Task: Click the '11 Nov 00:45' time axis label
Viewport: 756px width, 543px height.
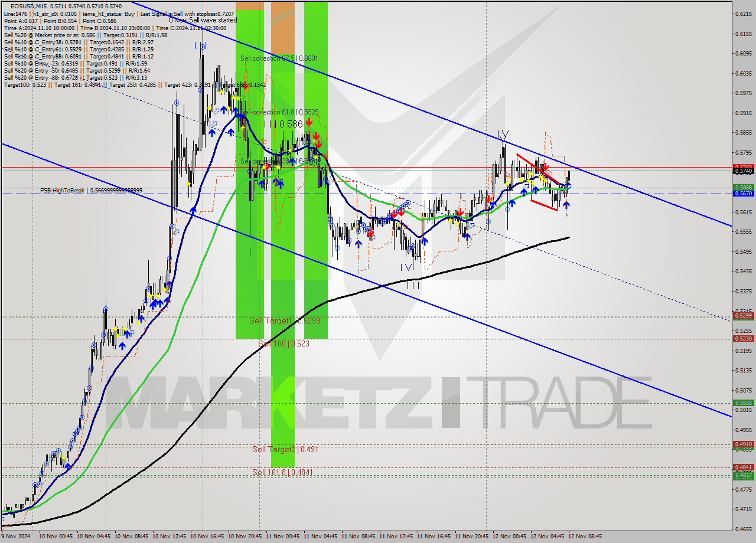Action: click(283, 537)
